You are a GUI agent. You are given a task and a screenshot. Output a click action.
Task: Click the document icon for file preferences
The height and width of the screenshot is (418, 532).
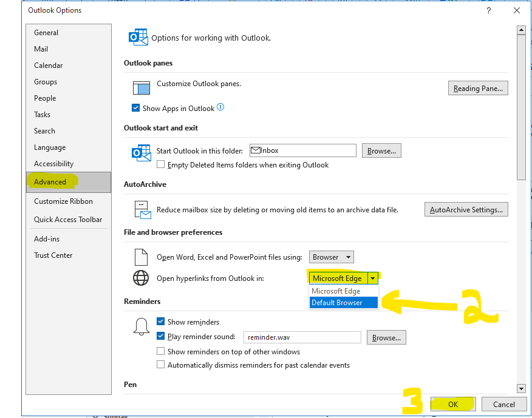pyautogui.click(x=141, y=257)
